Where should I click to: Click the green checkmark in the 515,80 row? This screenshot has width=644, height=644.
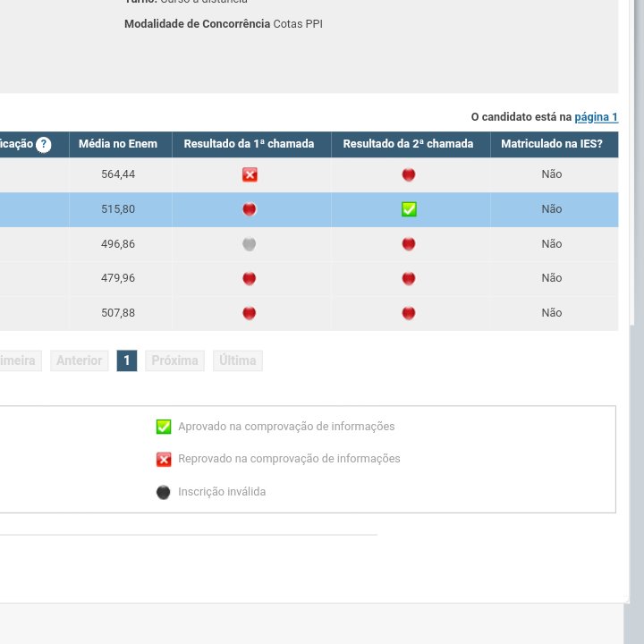pyautogui.click(x=409, y=209)
